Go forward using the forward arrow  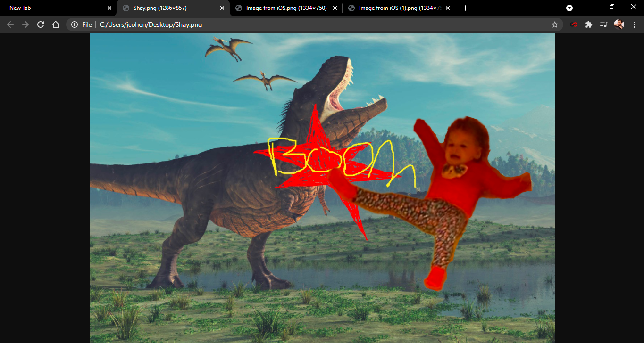25,24
